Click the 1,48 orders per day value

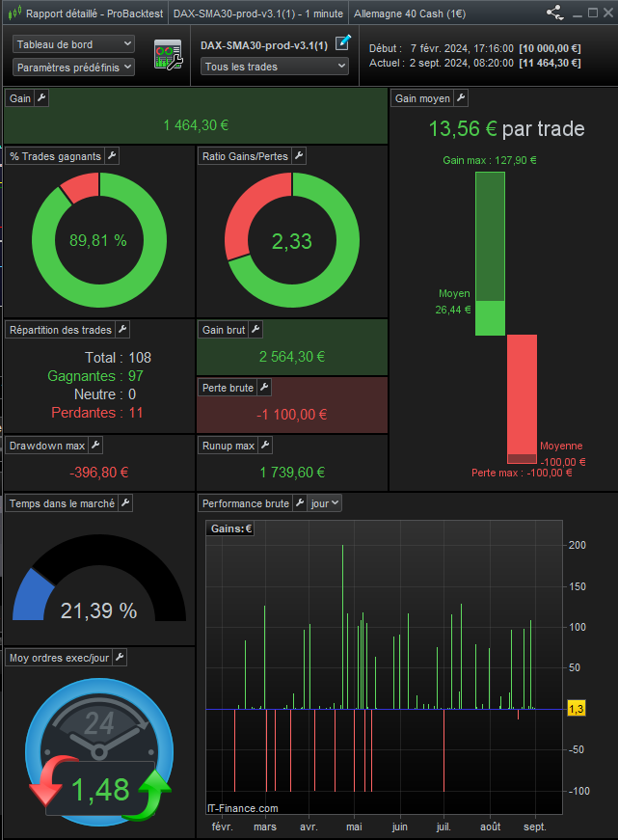pyautogui.click(x=100, y=790)
